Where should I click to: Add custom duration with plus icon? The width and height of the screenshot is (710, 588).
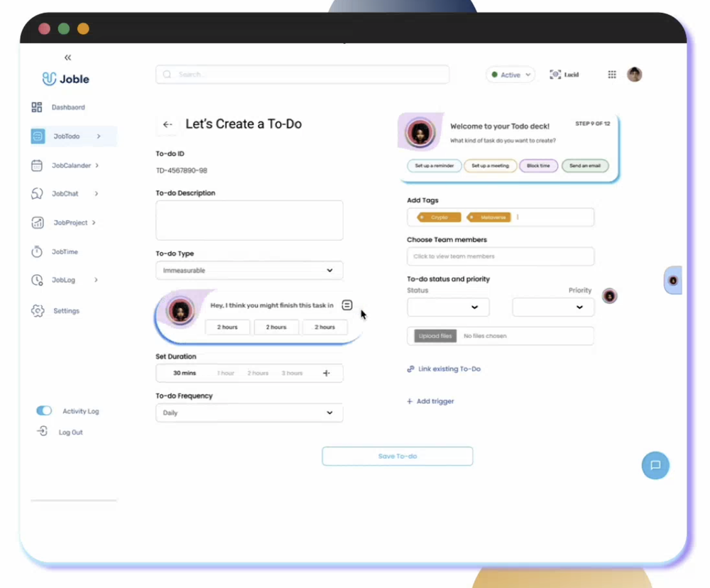tap(327, 374)
